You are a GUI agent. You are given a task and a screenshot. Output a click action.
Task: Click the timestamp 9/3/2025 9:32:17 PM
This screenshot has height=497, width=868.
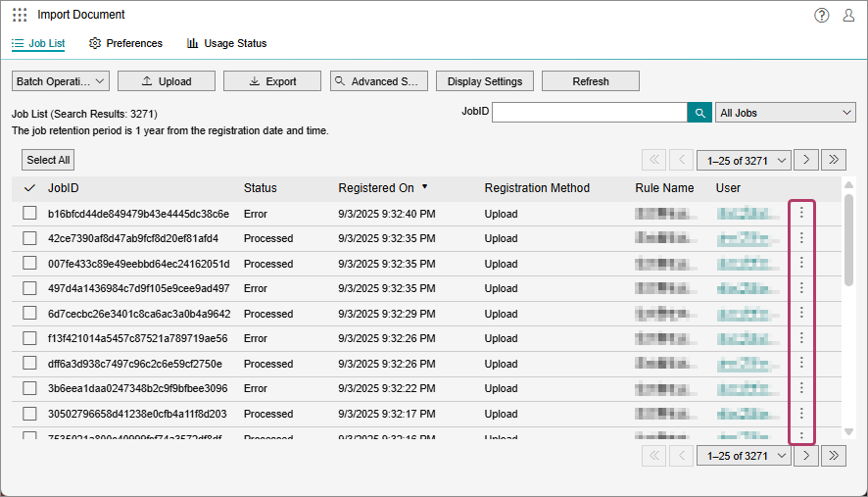coord(387,414)
